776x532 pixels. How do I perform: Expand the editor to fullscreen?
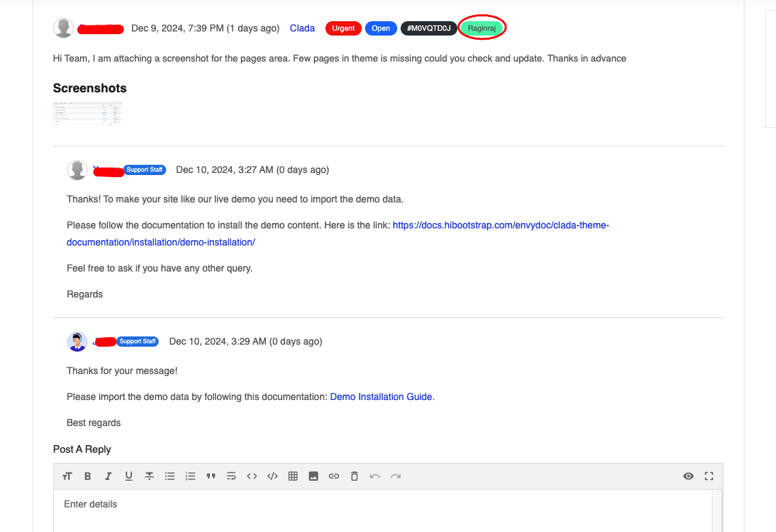coord(709,476)
